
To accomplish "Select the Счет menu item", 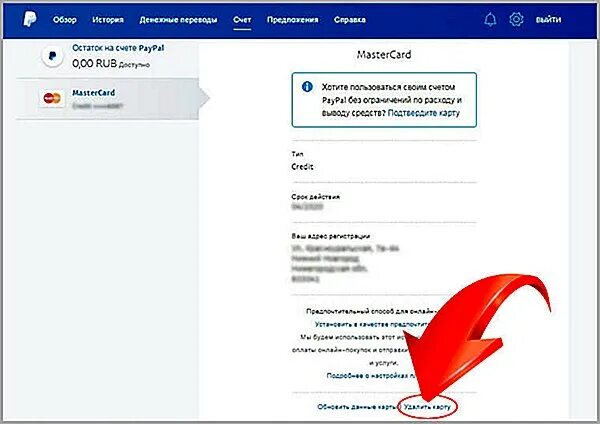I will click(x=242, y=20).
